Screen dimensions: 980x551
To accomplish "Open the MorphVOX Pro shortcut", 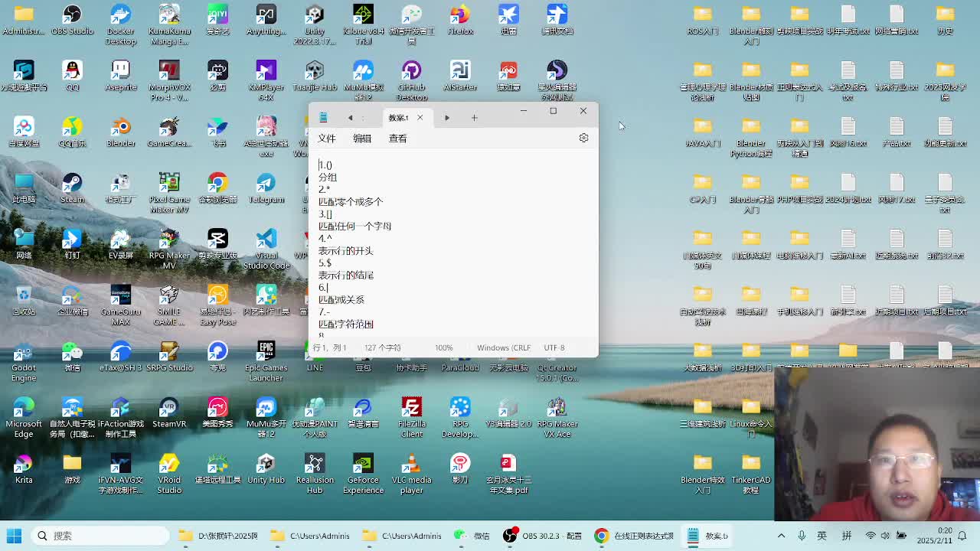I will (169, 80).
